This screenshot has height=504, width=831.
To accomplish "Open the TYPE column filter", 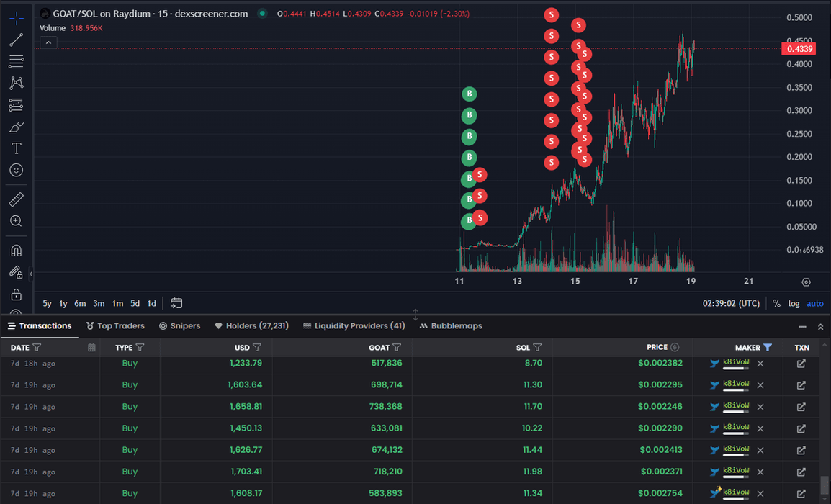I will [x=140, y=347].
